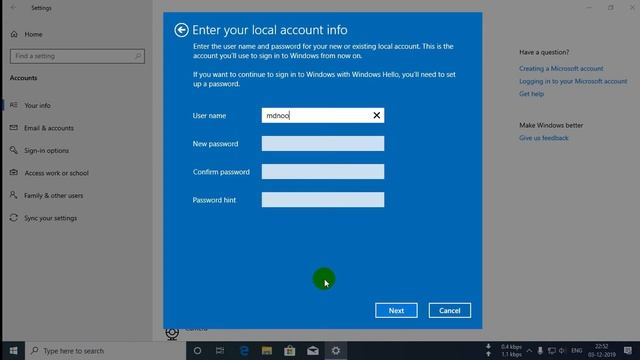Viewport: 640px width, 360px height.
Task: Open Email & accounts section
Action: click(49, 128)
